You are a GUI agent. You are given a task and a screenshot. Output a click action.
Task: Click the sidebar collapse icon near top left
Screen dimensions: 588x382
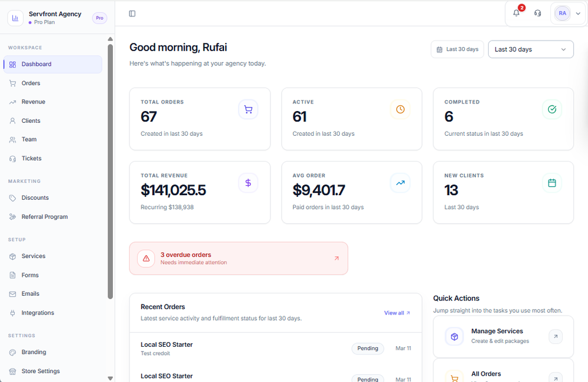click(x=132, y=13)
